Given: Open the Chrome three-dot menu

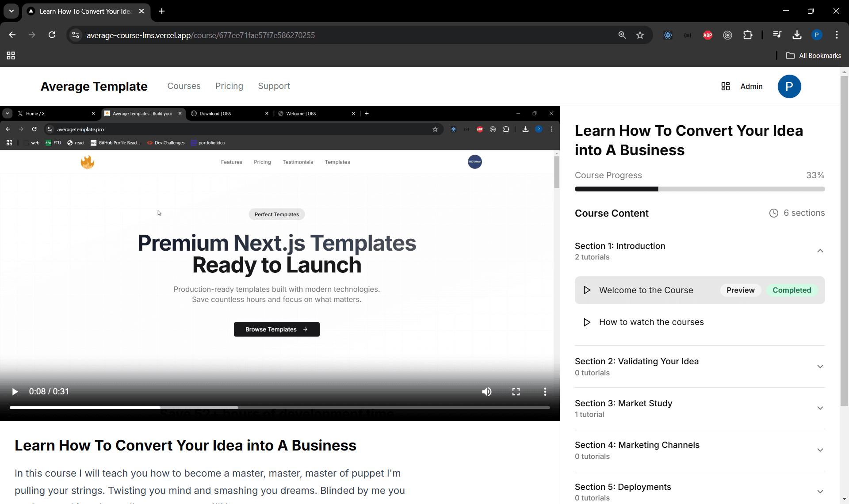Looking at the screenshot, I should tap(837, 35).
